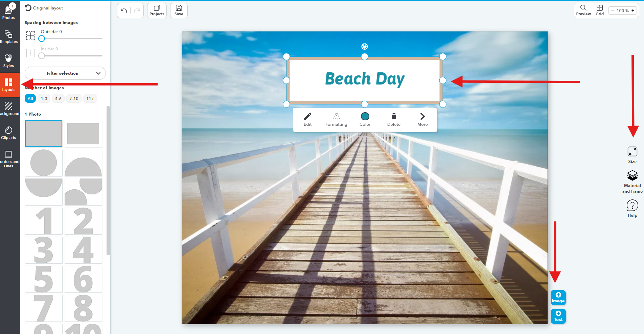Open the text Color swatch
This screenshot has width=644, height=334.
click(x=365, y=120)
